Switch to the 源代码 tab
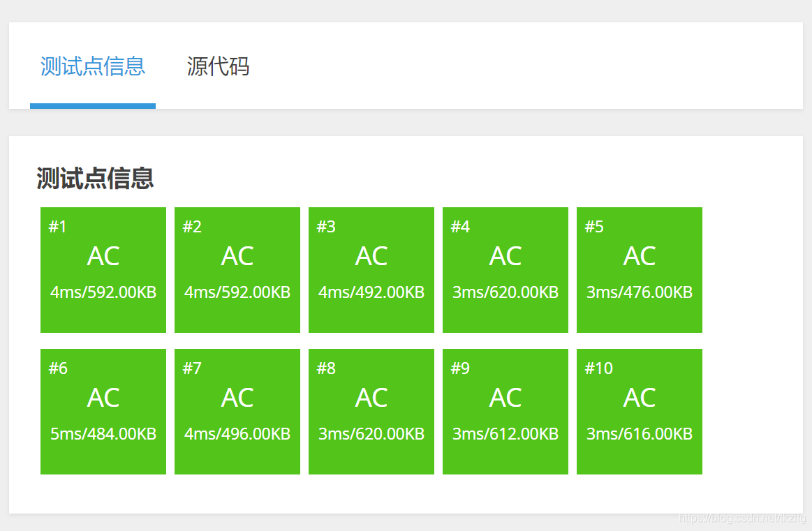The width and height of the screenshot is (812, 531). click(x=217, y=66)
